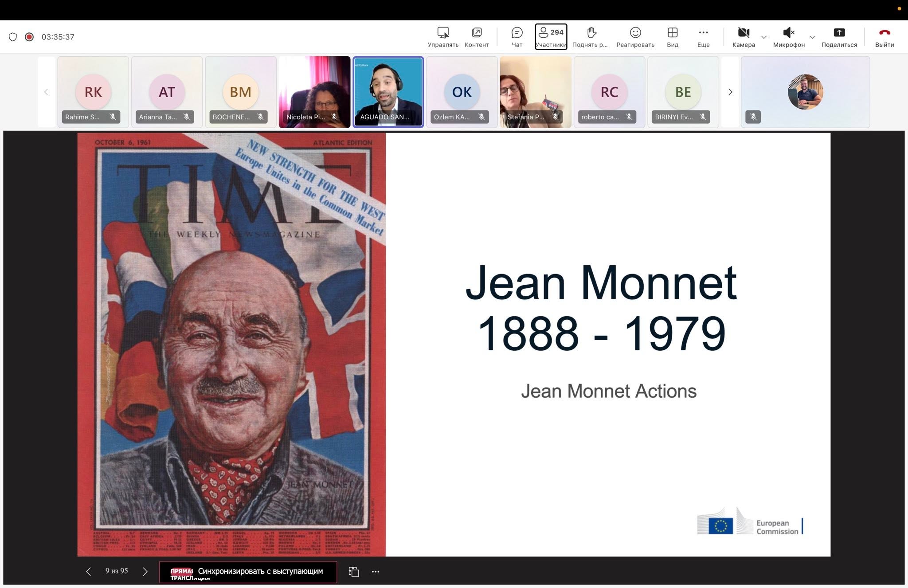Select Nicoleta Pi... video tile
Viewport: 908px width, 588px height.
click(x=314, y=92)
